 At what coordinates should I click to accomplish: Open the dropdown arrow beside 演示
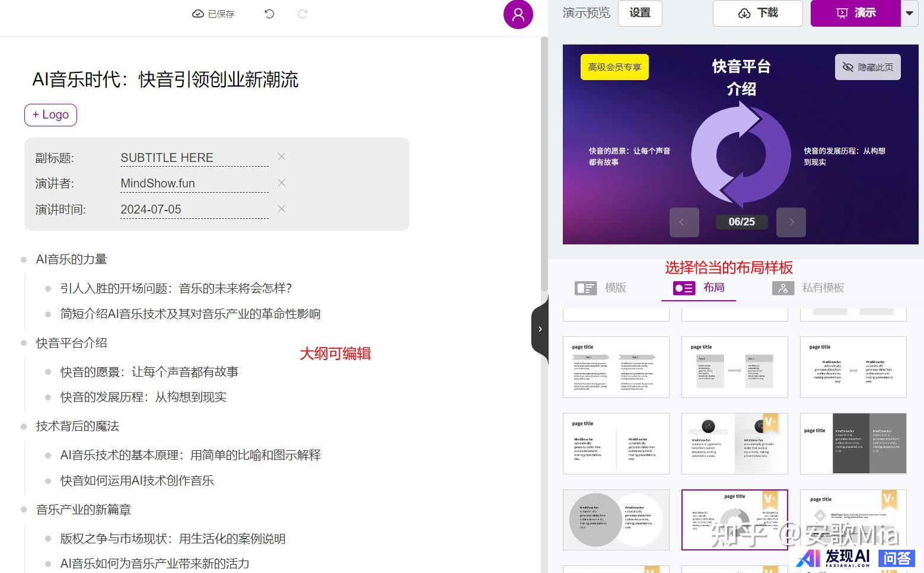pyautogui.click(x=909, y=13)
